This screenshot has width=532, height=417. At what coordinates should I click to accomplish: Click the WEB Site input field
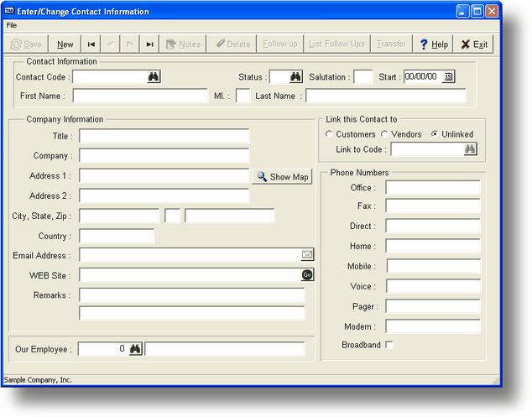(190, 275)
